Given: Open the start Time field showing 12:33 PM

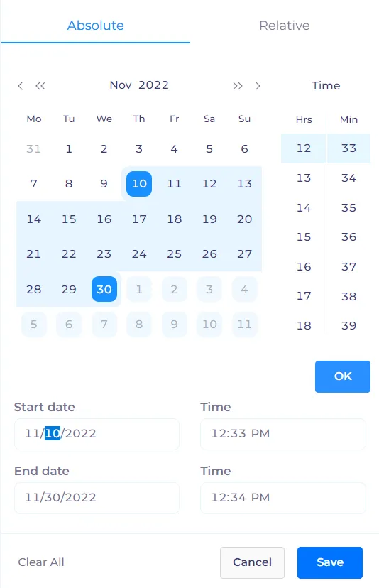Looking at the screenshot, I should click(x=283, y=434).
